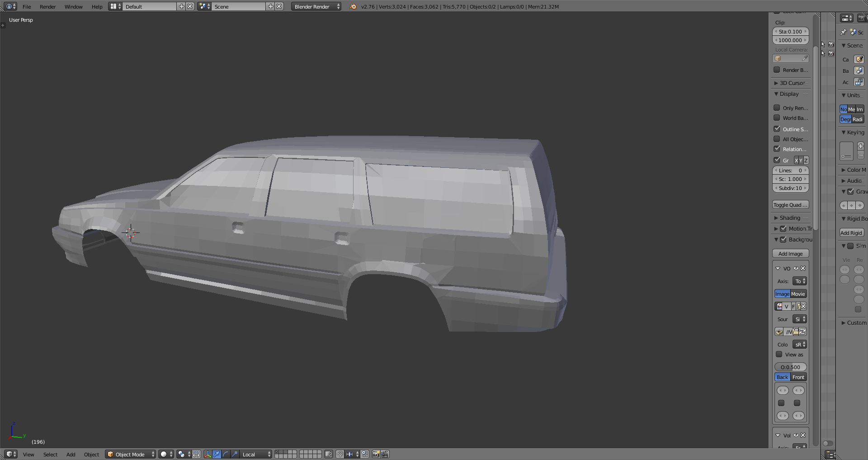Open the outliner editor type icon
This screenshot has height=460, width=868.
coord(829,455)
